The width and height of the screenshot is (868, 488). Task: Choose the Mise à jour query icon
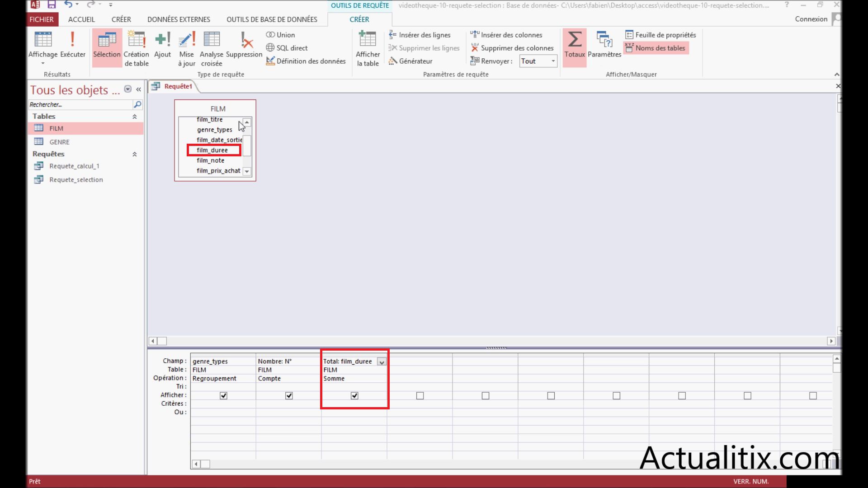coord(186,48)
